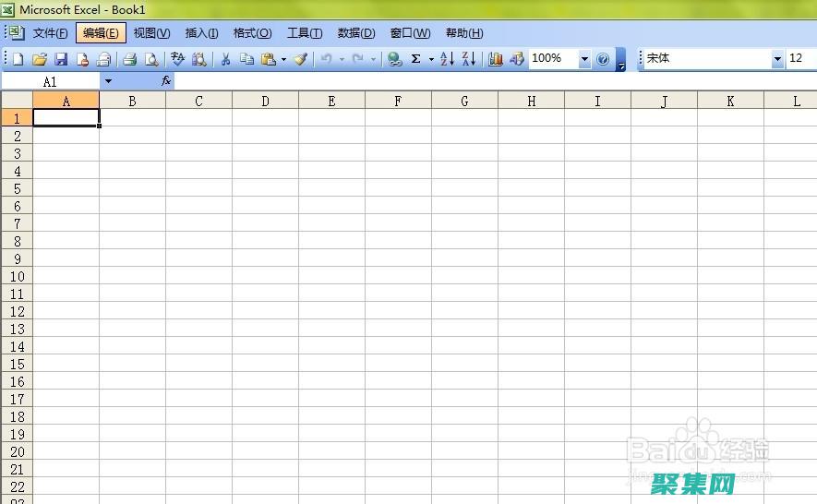Screen dimensions: 817x504
Task: Select cell F10 in the grid
Action: coord(398,276)
